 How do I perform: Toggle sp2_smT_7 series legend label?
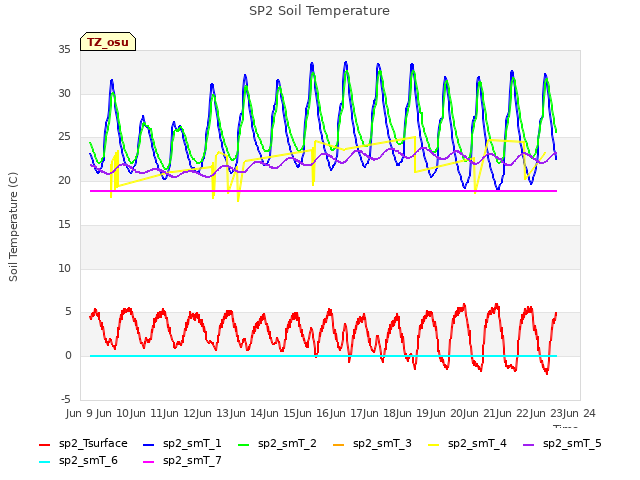tap(192, 461)
